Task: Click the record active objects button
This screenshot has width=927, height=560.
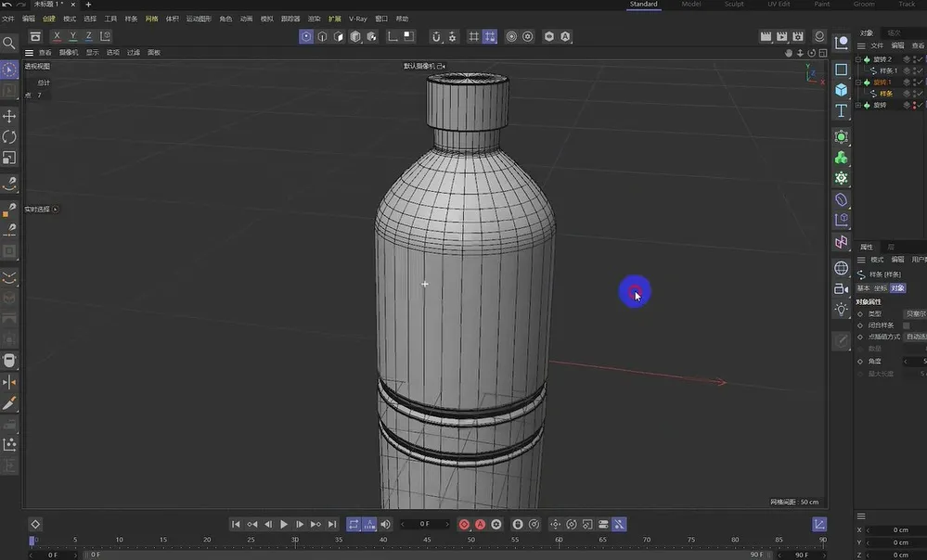Action: click(x=464, y=525)
